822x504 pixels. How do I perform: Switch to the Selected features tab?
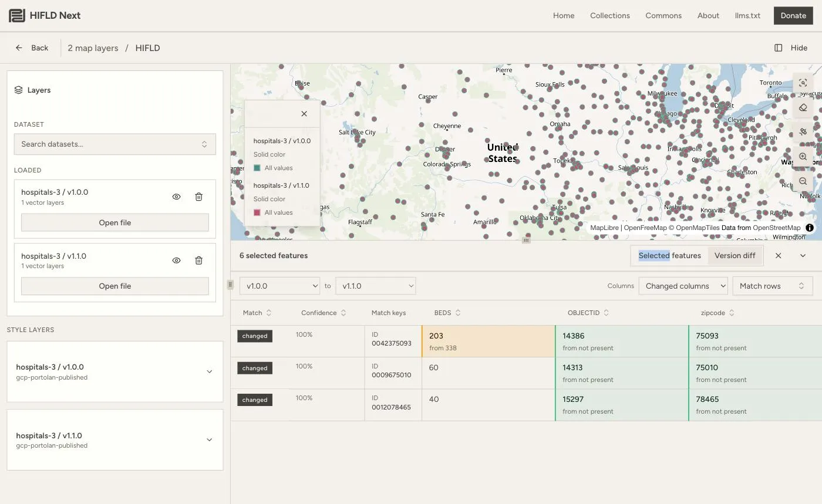tap(670, 256)
